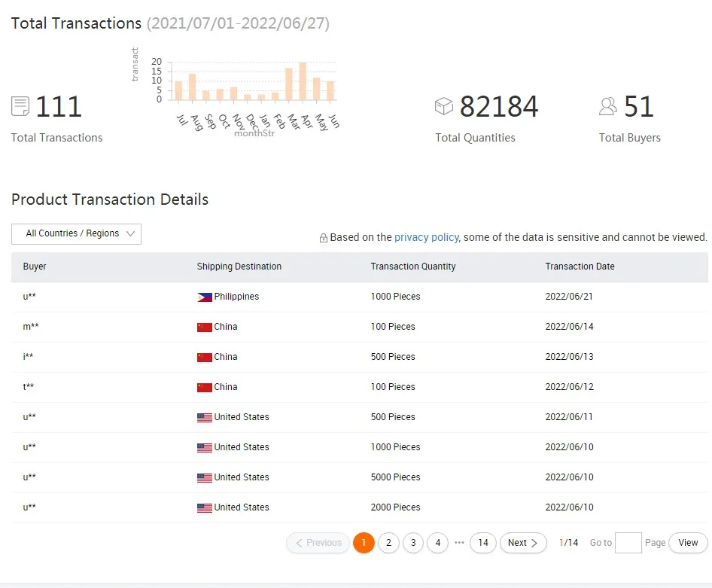Click the Total Buyers people icon
Image resolution: width=712 pixels, height=588 pixels.
[608, 106]
